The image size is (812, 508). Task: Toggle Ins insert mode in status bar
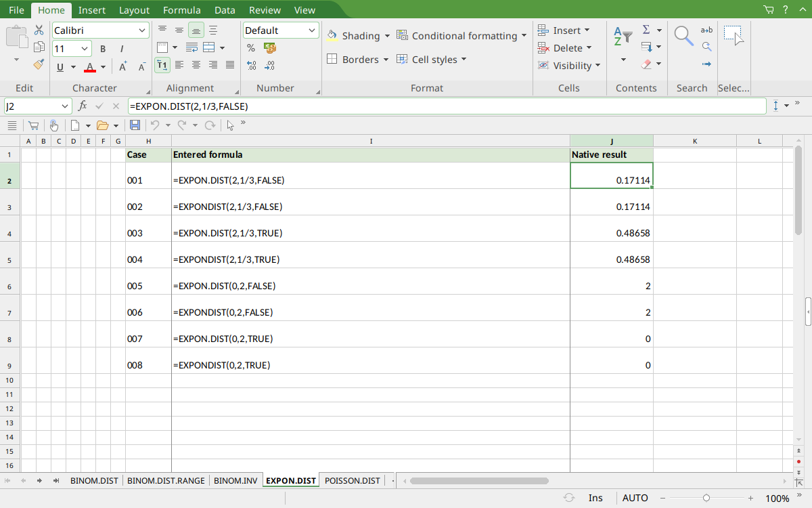coord(595,498)
